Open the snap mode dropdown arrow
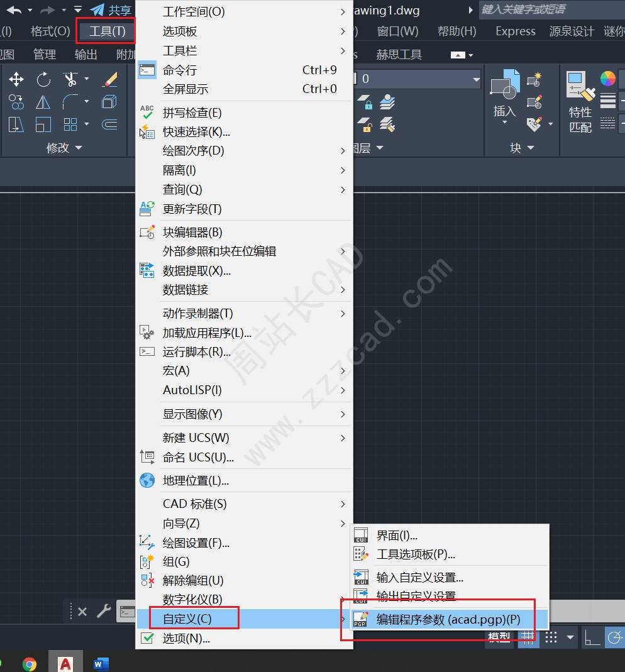 click(x=570, y=637)
